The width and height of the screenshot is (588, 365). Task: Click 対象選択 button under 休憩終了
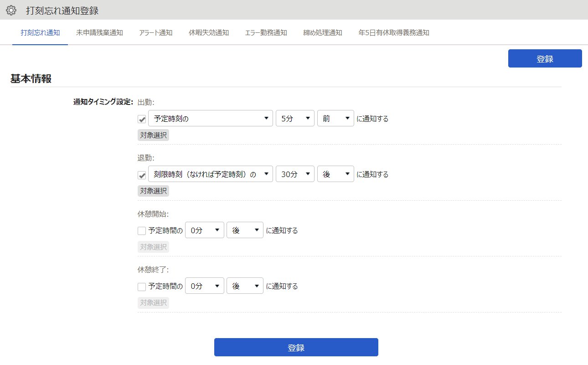click(153, 302)
